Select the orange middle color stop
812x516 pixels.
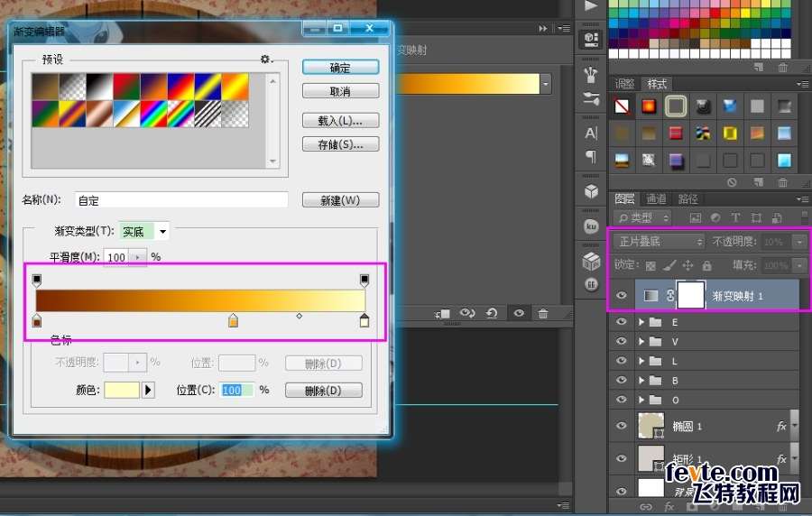[233, 320]
